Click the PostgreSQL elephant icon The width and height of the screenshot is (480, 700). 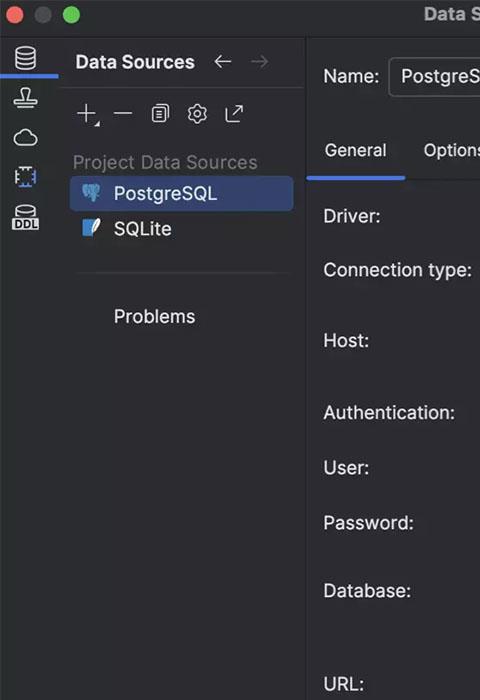[x=91, y=193]
